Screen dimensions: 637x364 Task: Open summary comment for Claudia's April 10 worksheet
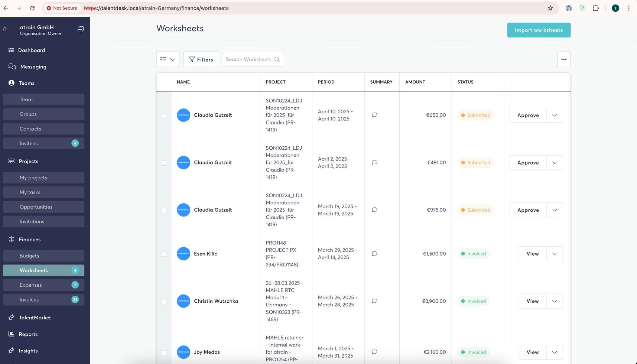coord(374,115)
